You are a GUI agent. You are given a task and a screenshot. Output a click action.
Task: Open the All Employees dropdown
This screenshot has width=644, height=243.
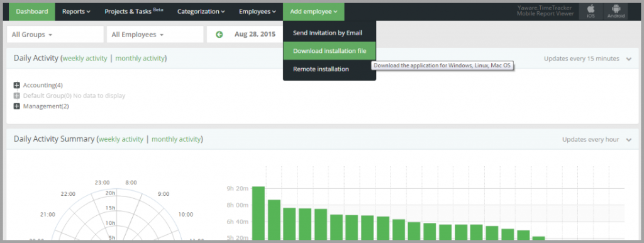(155, 35)
